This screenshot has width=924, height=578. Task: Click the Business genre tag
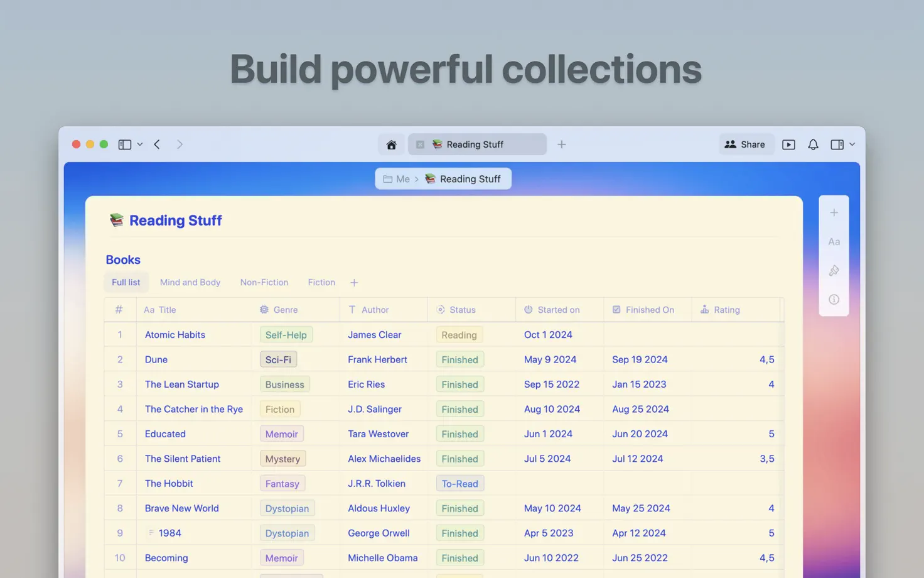[x=284, y=384]
